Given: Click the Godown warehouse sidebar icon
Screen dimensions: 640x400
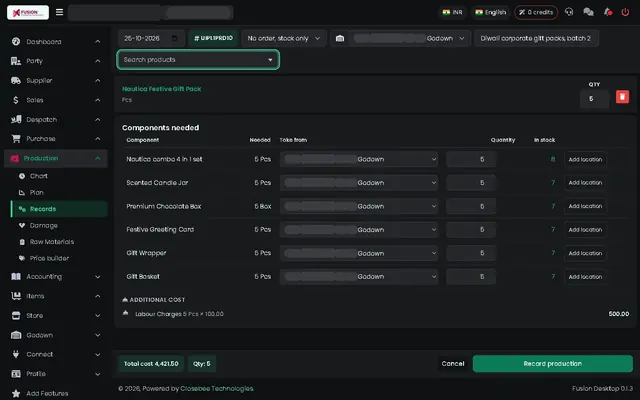Looking at the screenshot, I should [x=16, y=335].
